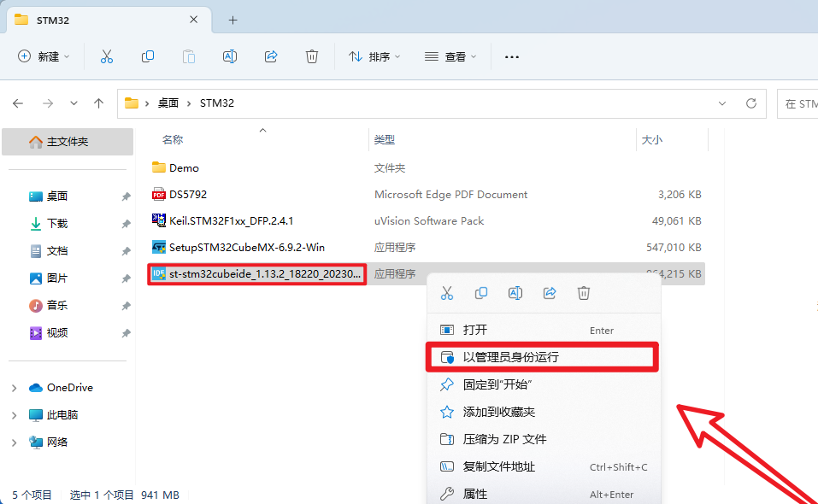Click the SetupSTM32CubeMX-6.9.2-Win installer icon
818x504 pixels.
[159, 247]
